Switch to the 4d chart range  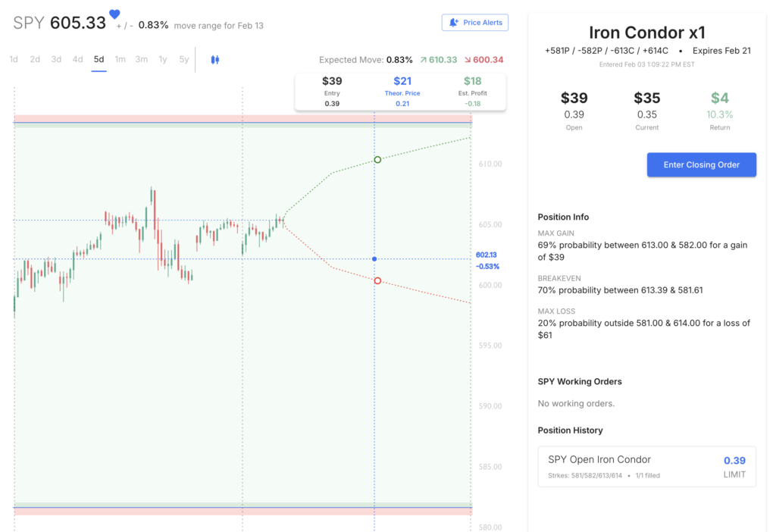(77, 59)
